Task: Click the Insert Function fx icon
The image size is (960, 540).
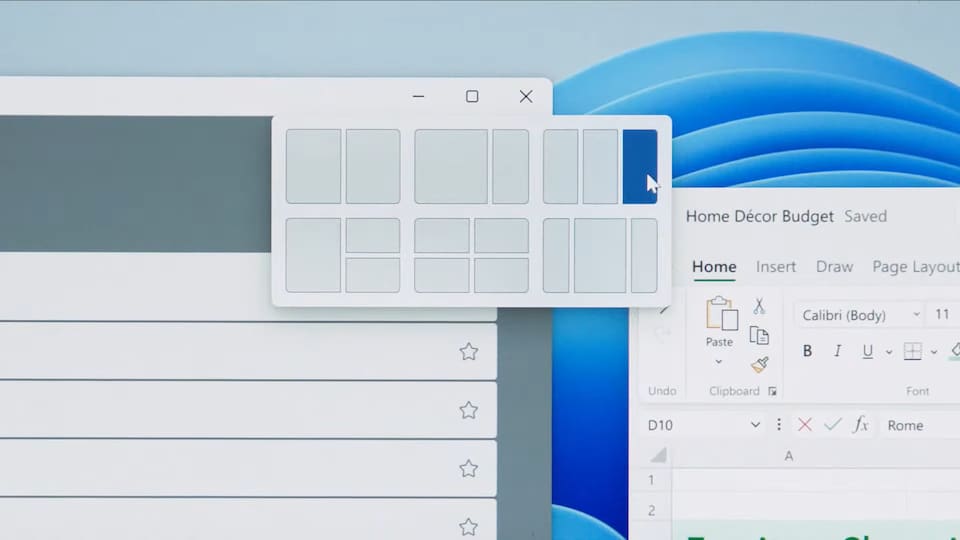Action: pos(860,425)
